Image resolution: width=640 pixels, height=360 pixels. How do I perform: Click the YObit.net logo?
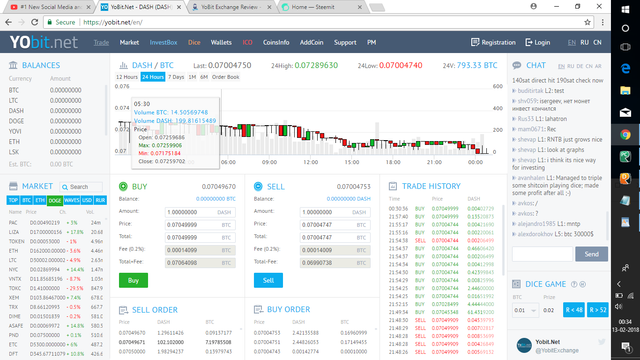(x=44, y=42)
